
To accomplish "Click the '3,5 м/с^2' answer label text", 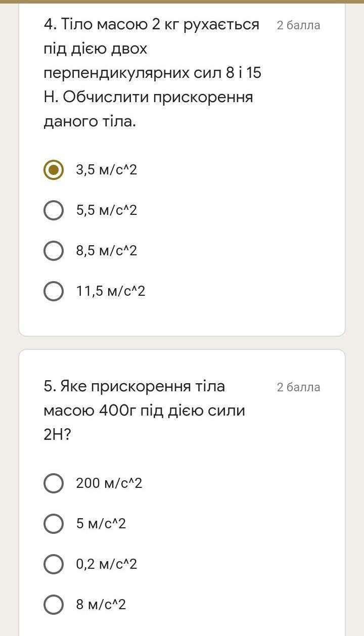I will pos(107,170).
